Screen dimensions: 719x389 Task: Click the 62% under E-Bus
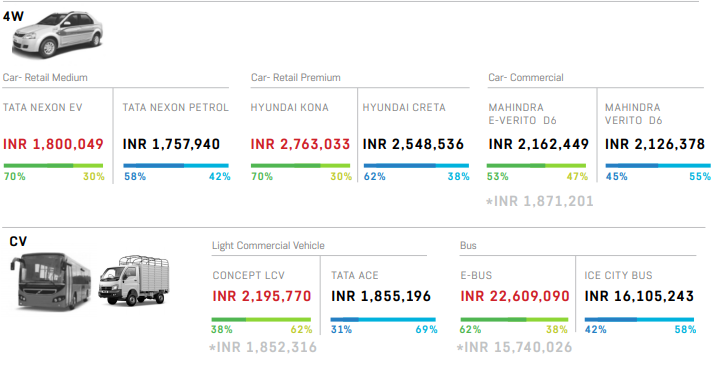470,329
